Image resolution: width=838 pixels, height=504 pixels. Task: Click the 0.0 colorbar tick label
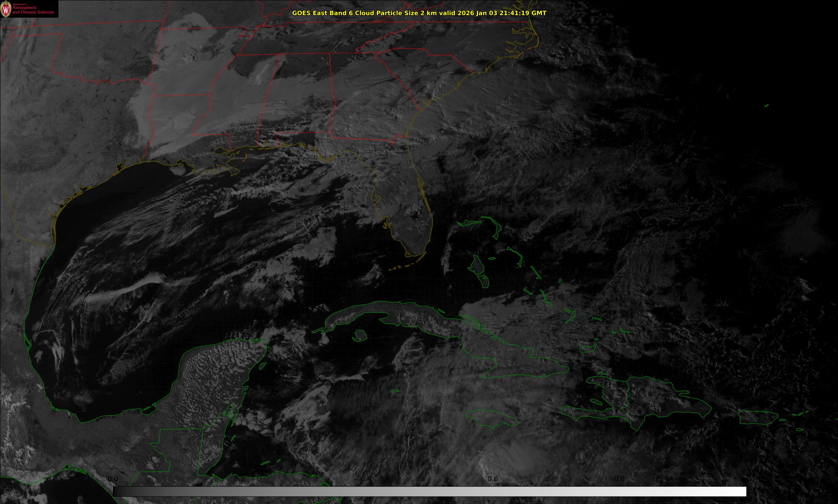(x=113, y=479)
